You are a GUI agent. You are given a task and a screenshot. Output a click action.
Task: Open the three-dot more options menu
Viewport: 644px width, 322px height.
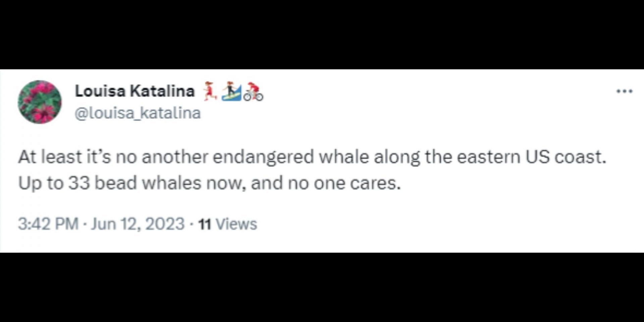point(624,91)
